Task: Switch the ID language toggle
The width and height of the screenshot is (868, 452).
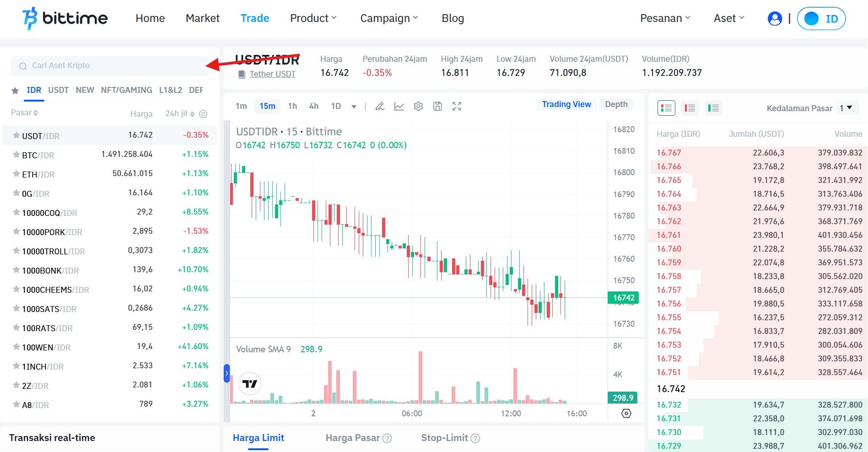Action: tap(821, 19)
